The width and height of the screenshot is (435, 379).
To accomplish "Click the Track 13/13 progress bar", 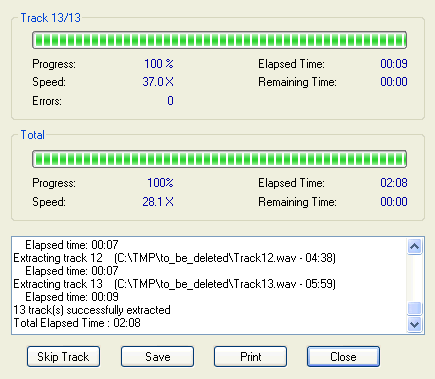I will pyautogui.click(x=219, y=40).
